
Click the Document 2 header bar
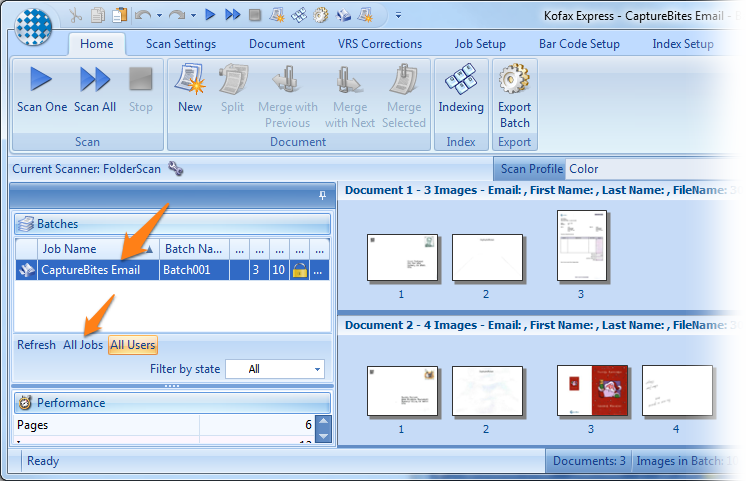(540, 325)
